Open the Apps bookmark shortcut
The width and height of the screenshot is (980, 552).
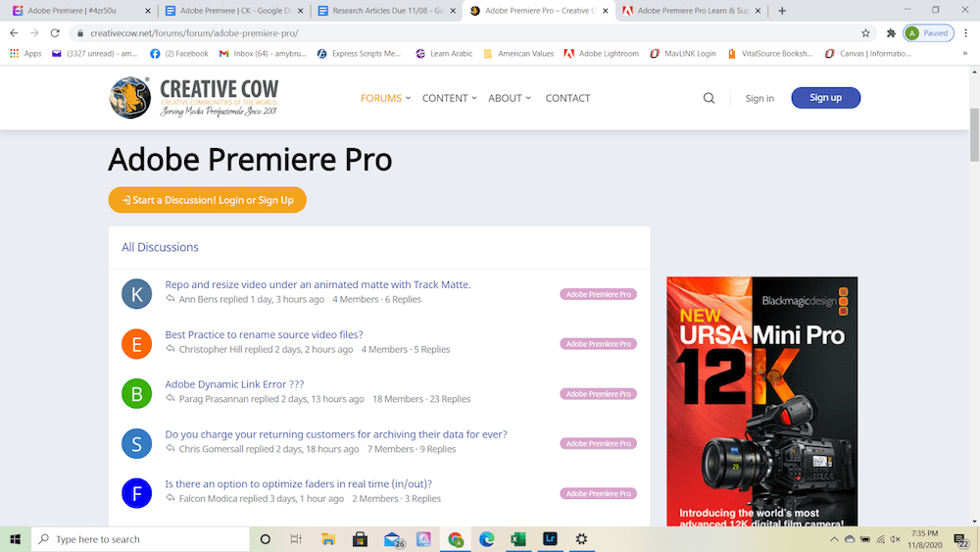[x=25, y=54]
